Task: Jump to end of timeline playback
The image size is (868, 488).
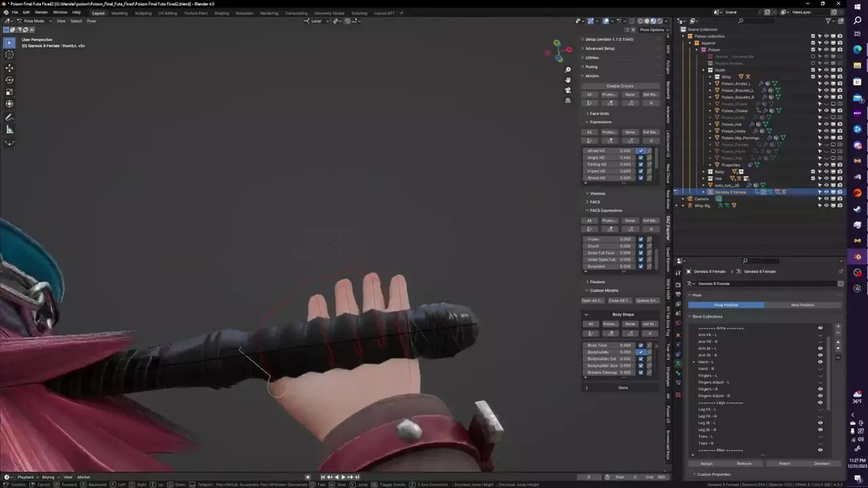Action: coord(357,477)
